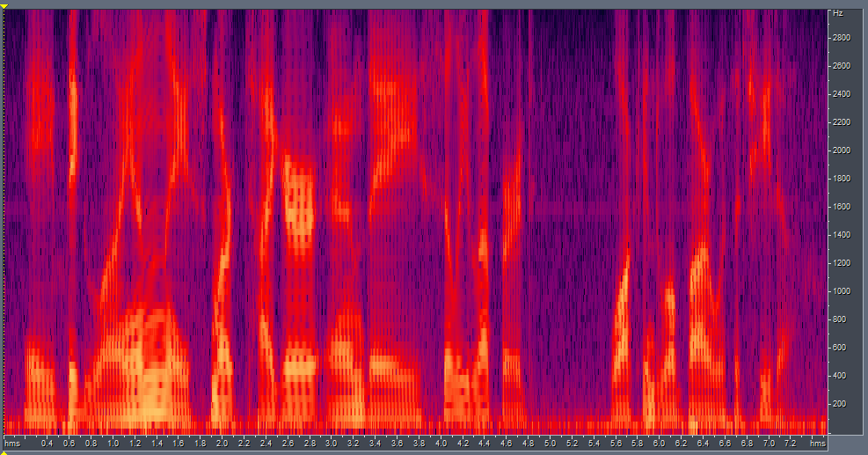The width and height of the screenshot is (868, 455).
Task: Click the 2800 label on the frequency scale
Action: [841, 38]
